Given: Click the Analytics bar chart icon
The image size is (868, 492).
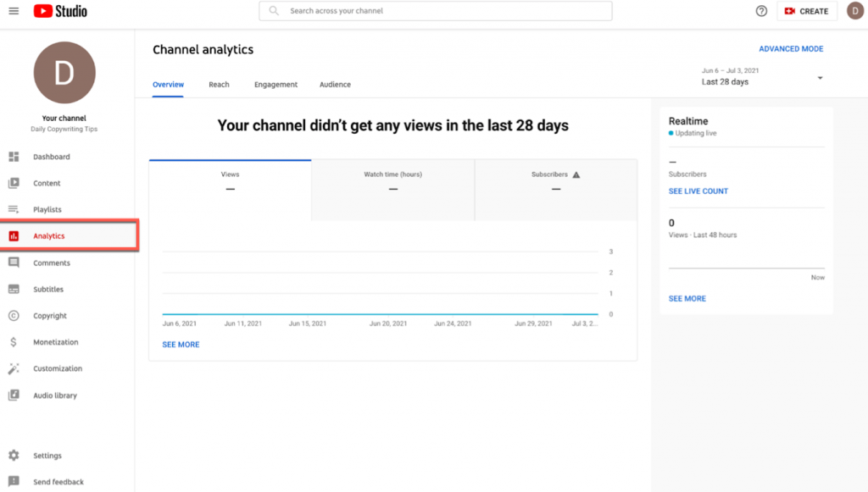Looking at the screenshot, I should [x=14, y=236].
